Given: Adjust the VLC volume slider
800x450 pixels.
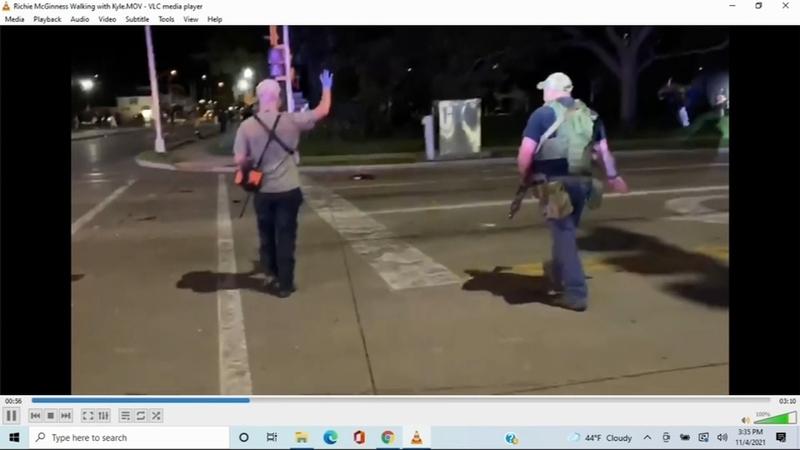Looking at the screenshot, I should (775, 417).
